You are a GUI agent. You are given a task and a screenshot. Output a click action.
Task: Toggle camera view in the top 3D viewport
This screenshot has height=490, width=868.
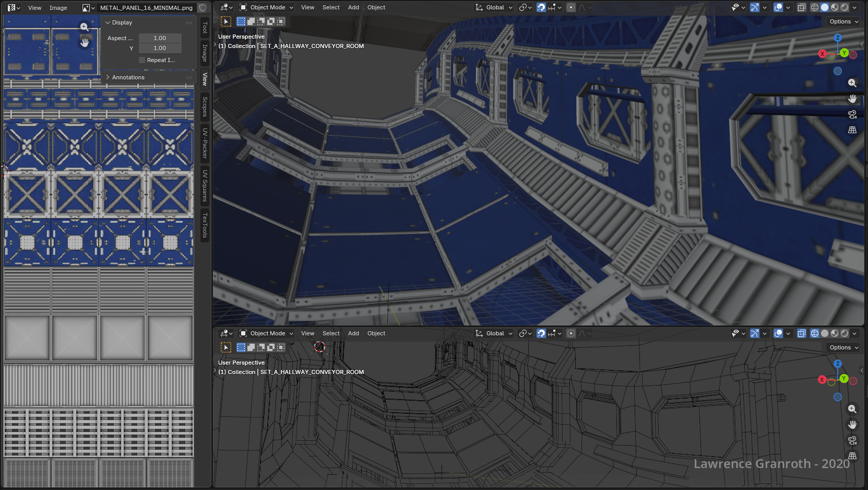pyautogui.click(x=852, y=114)
